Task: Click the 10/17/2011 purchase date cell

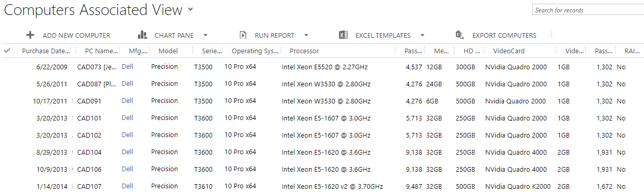Action: click(x=50, y=101)
